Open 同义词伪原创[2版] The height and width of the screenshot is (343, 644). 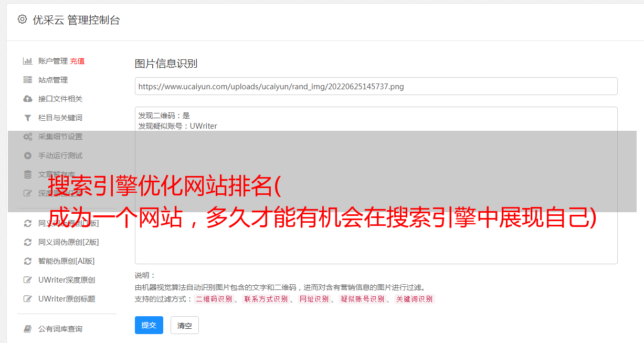click(69, 242)
